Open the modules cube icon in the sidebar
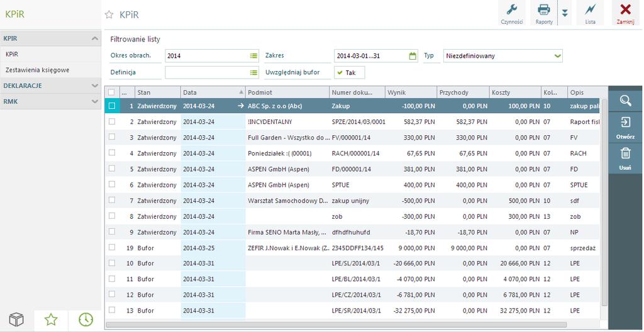 point(16,319)
